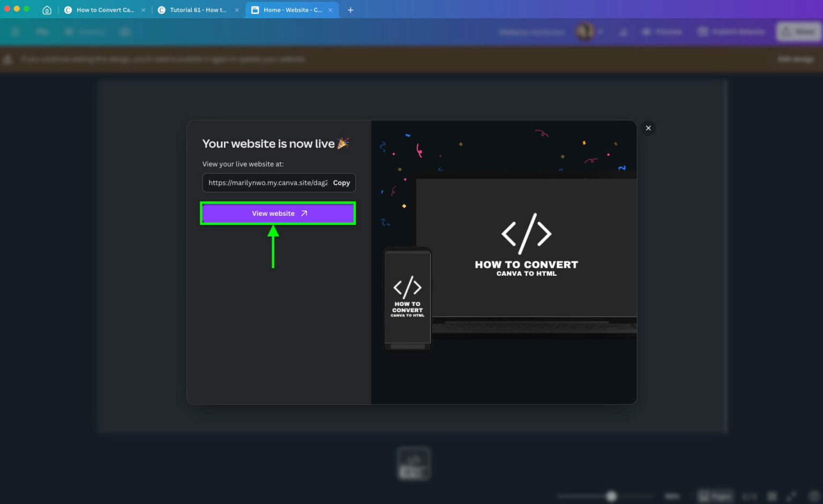The height and width of the screenshot is (504, 823).
Task: Click the File menu in Canva toolbar
Action: [42, 31]
